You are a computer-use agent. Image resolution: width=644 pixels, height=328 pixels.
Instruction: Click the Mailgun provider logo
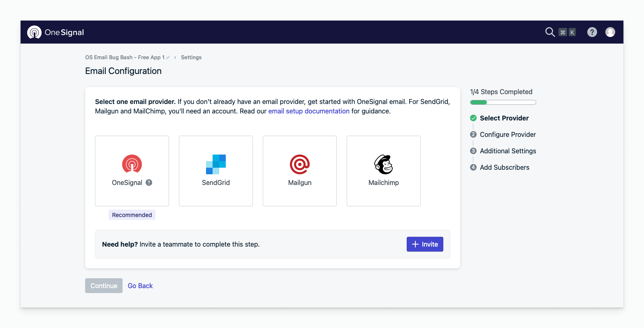[300, 164]
